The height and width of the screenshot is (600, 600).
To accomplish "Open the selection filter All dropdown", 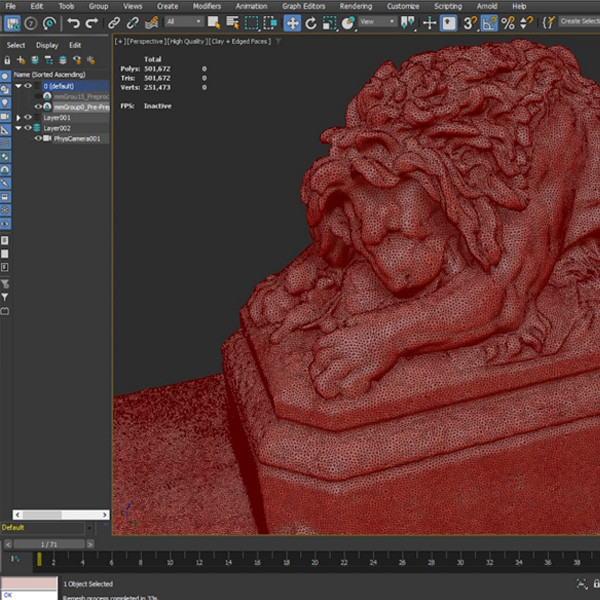I will tap(184, 21).
